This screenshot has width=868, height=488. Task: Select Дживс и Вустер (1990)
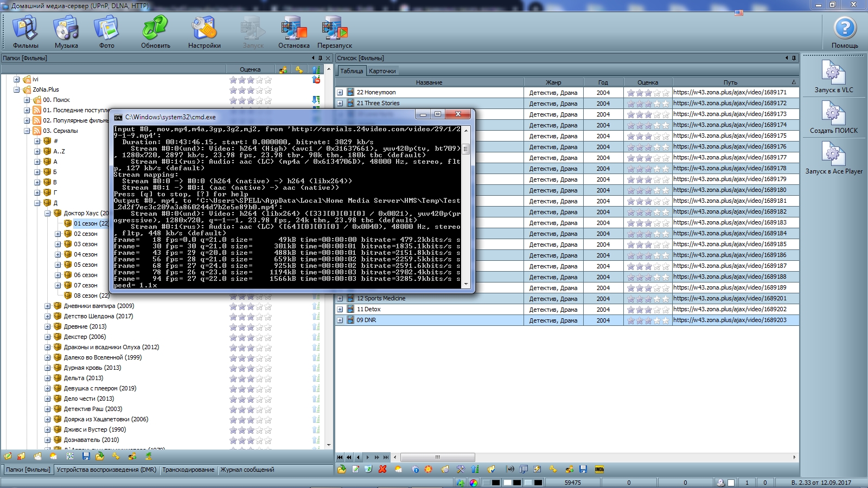(95, 430)
